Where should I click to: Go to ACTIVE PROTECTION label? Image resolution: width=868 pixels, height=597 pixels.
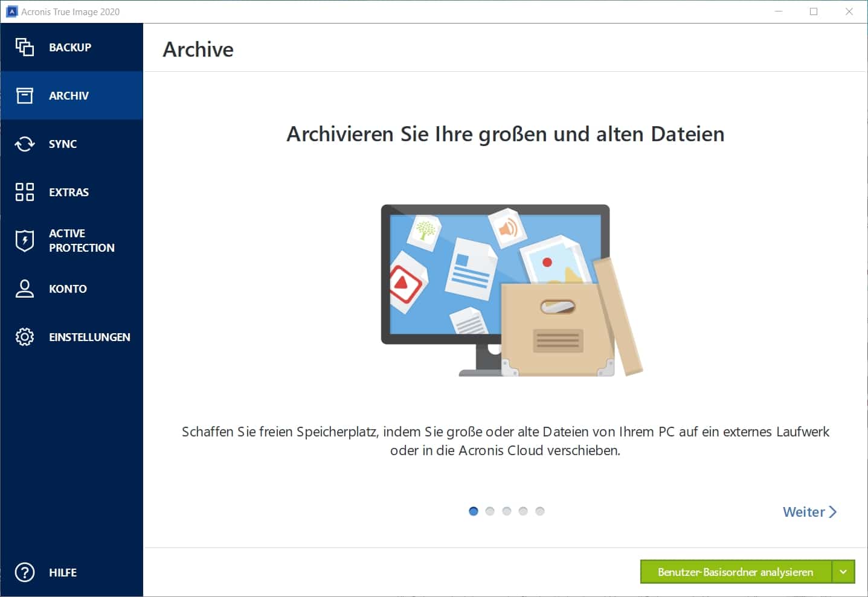coord(82,240)
